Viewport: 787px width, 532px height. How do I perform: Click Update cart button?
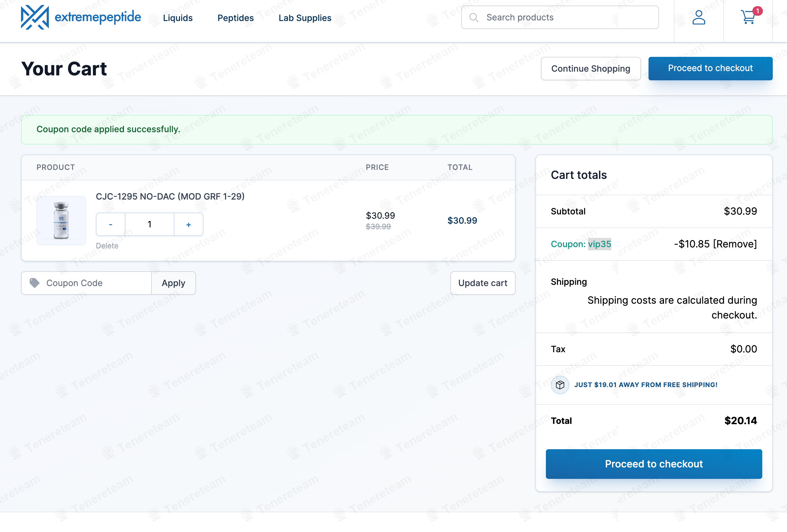tap(482, 283)
